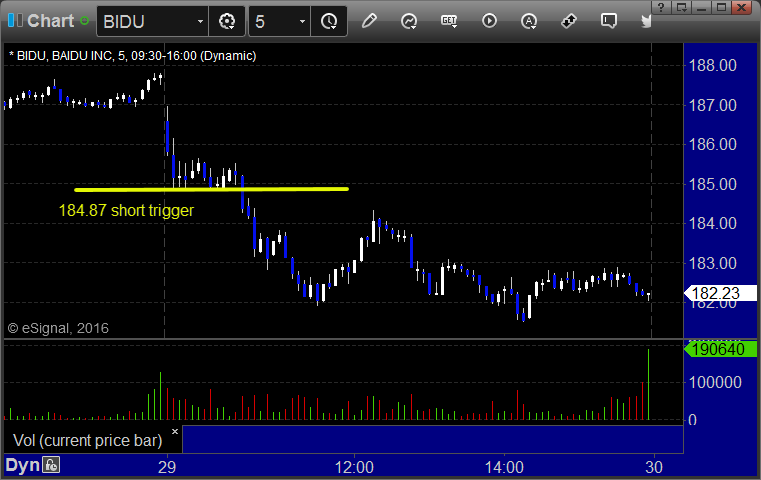The image size is (761, 480).
Task: Click the Twitter bird share icon
Action: pyautogui.click(x=646, y=21)
